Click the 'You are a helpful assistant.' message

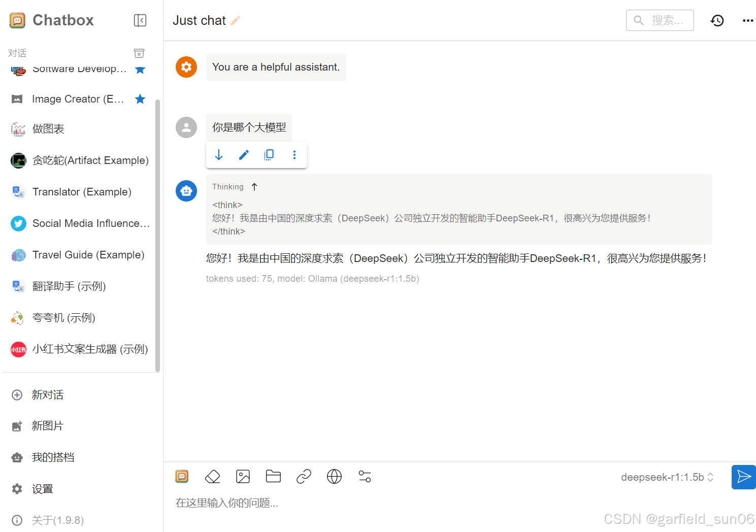(x=276, y=67)
